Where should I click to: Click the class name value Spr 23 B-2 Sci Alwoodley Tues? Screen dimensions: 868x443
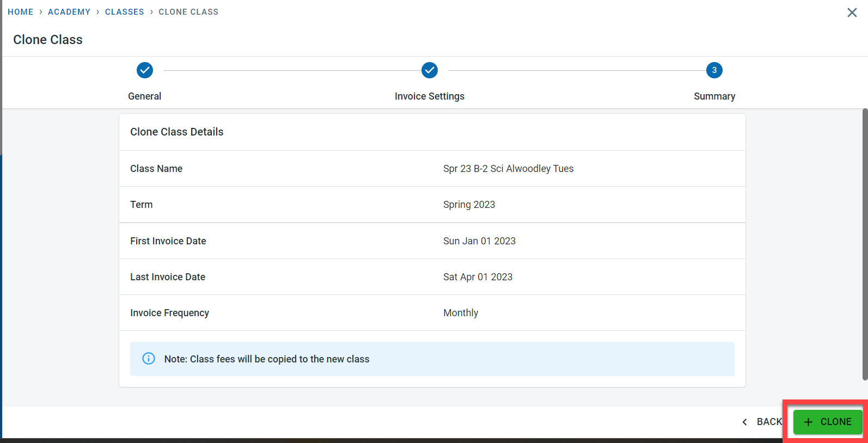click(508, 169)
